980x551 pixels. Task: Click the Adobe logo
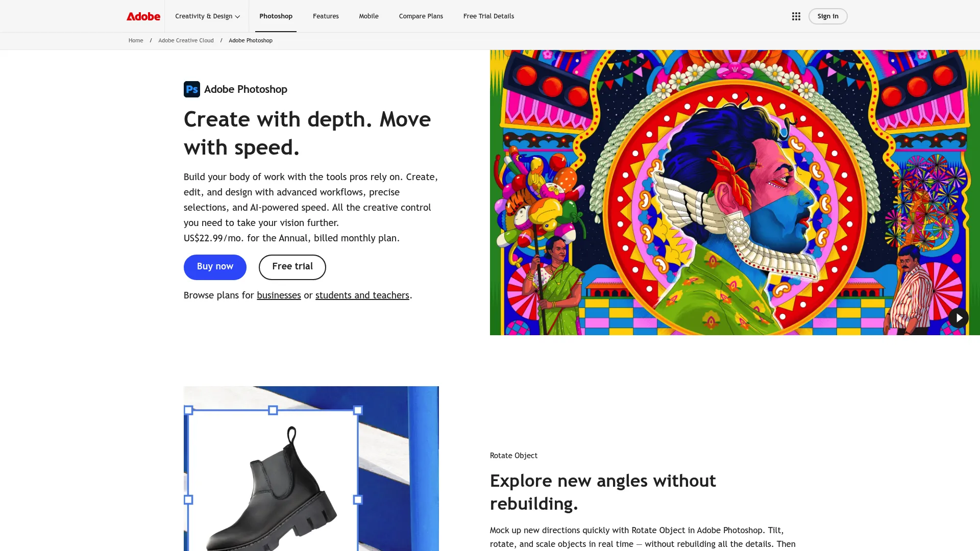143,16
